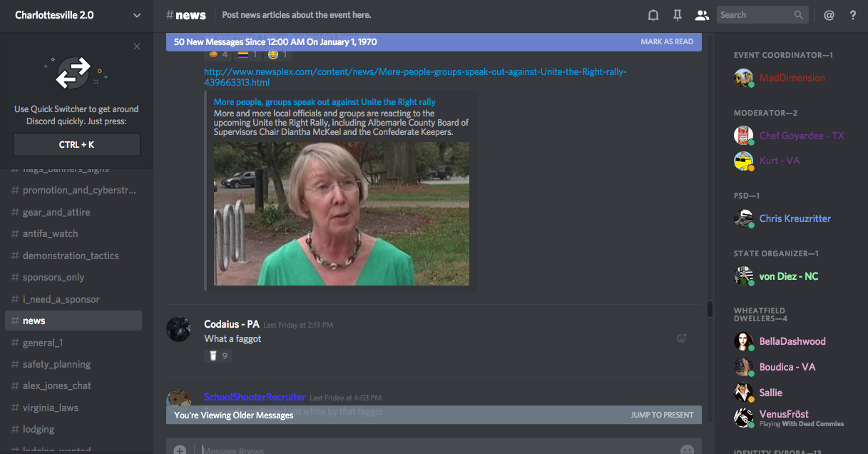
Task: Click Jump To Present
Action: 662,415
